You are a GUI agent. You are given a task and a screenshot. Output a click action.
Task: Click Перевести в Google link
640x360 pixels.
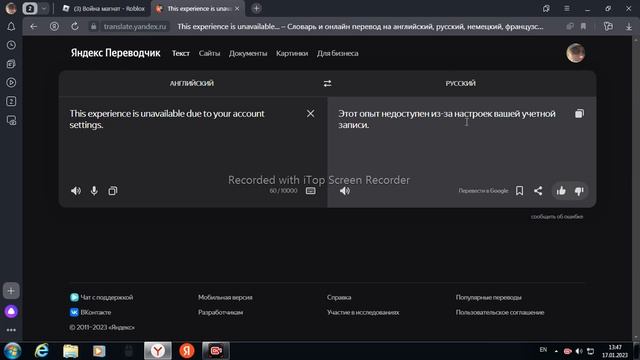[x=483, y=191]
